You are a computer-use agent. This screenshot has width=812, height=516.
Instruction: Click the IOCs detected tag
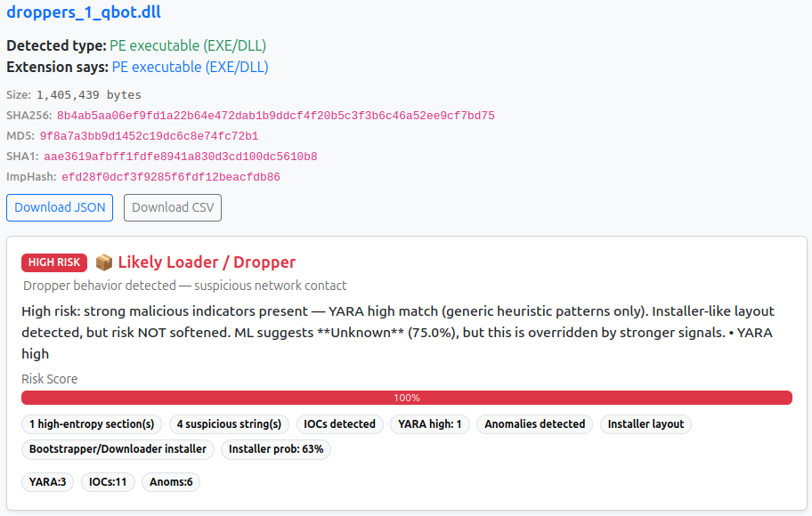point(339,423)
